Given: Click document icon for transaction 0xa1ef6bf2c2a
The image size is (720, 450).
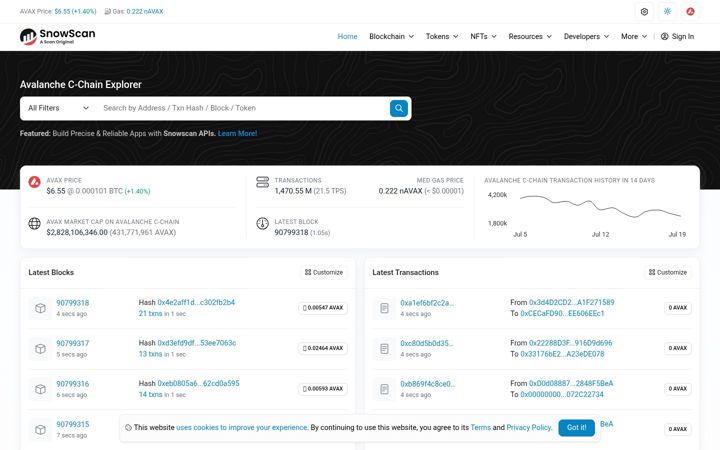Looking at the screenshot, I should coord(384,308).
